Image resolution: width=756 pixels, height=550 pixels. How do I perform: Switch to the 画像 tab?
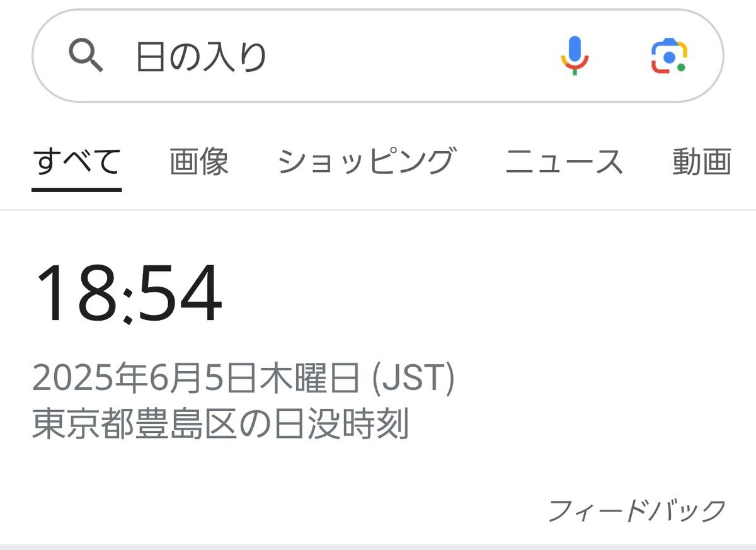[x=199, y=161]
